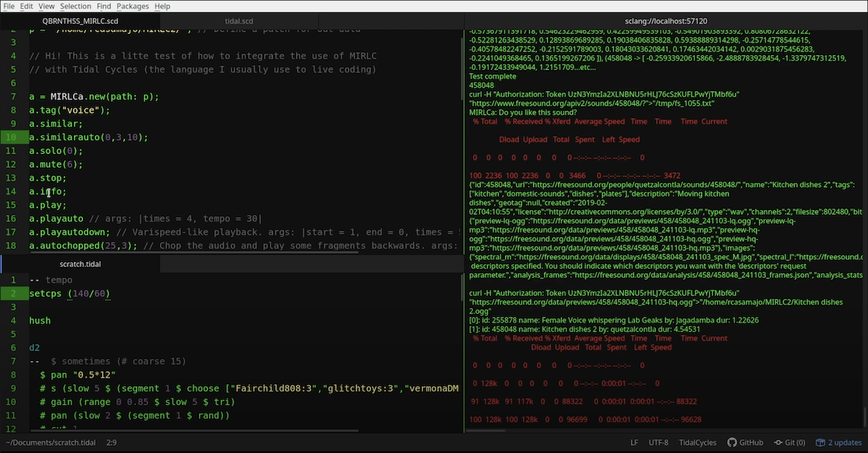Click the a.playautodown; line
868x453 pixels.
pos(243,232)
